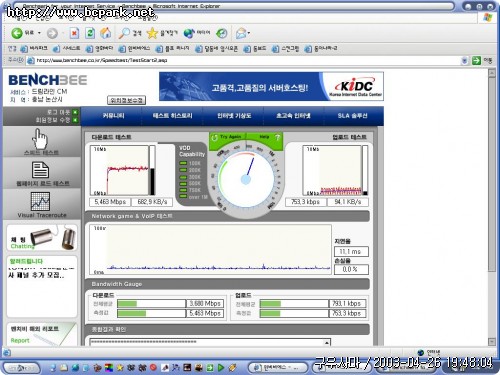Click the page scrollbar up arrow

tap(492, 73)
